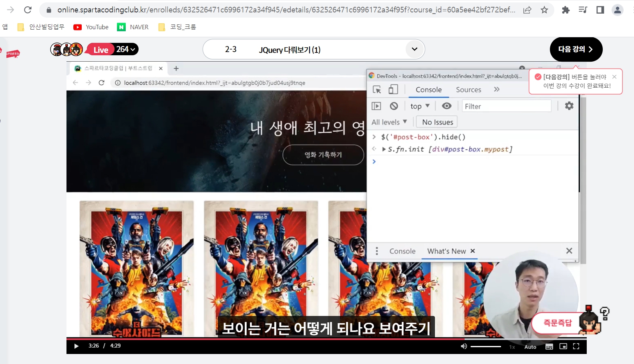Open media control icon in browser toolbar
The image size is (634, 364).
coord(583,10)
